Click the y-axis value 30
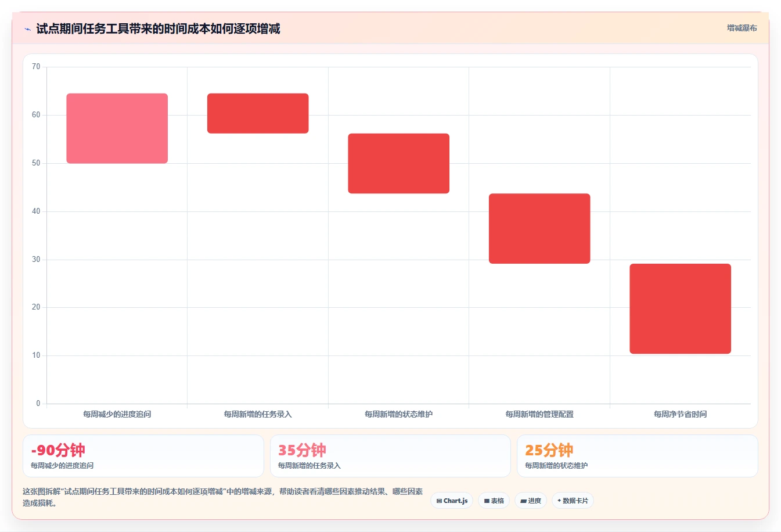 coord(36,260)
